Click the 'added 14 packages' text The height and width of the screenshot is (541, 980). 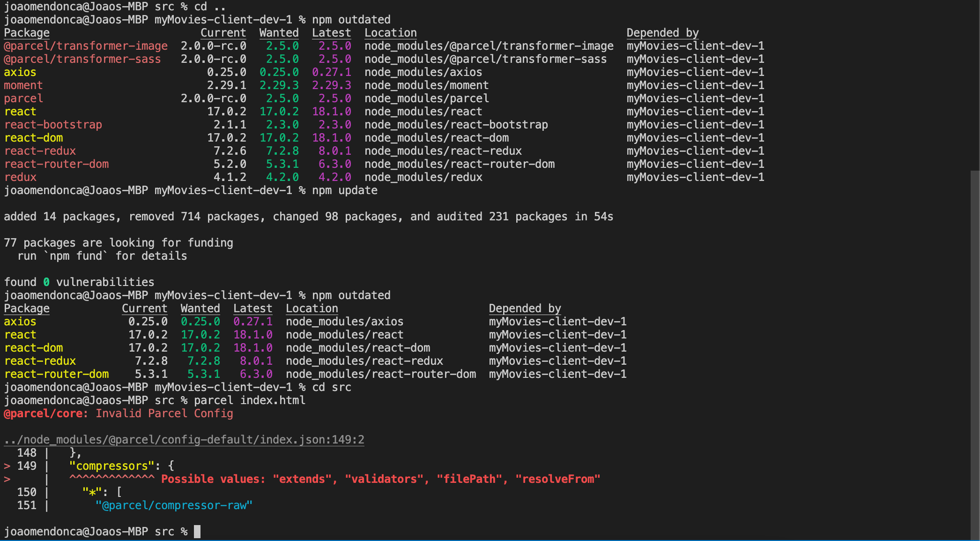tap(59, 217)
